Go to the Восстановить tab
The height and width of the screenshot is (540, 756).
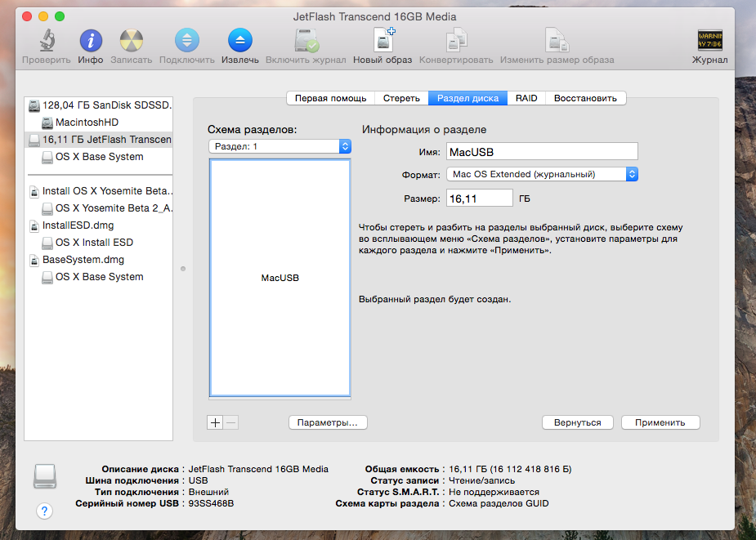(x=585, y=98)
